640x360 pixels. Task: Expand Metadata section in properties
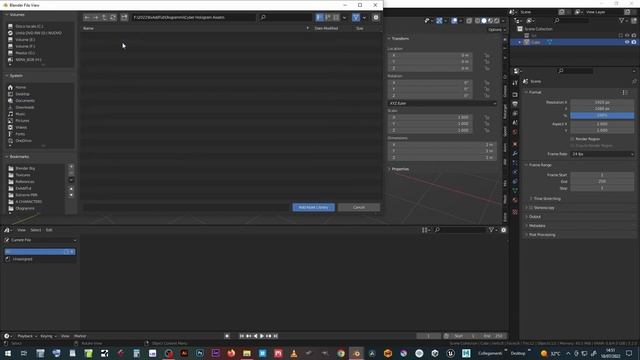click(537, 226)
